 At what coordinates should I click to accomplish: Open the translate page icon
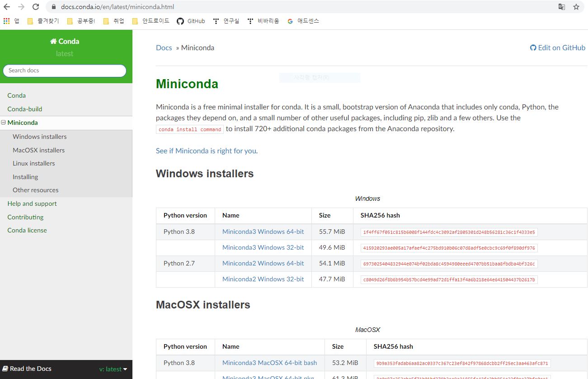pos(562,7)
